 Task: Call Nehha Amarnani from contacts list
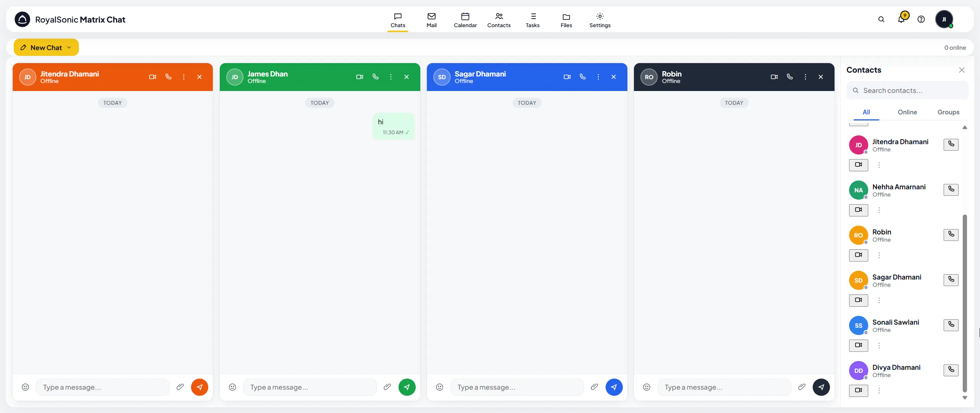(x=951, y=189)
